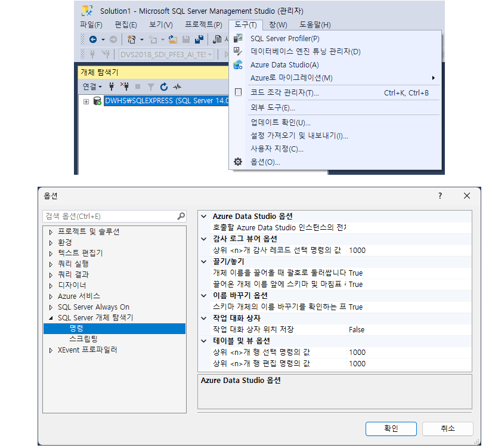This screenshot has width=492, height=448.
Task: Select the 스크립팅 tree item
Action: (83, 339)
